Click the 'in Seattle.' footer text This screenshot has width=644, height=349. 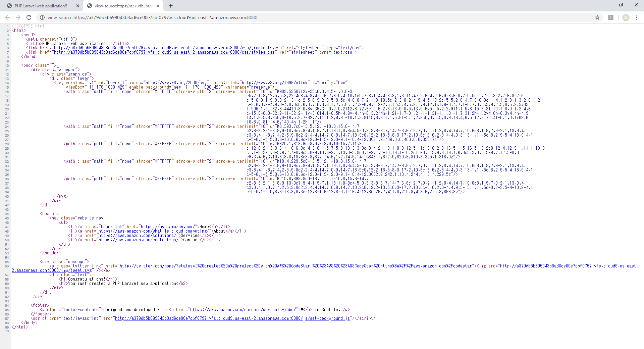pyautogui.click(x=327, y=310)
